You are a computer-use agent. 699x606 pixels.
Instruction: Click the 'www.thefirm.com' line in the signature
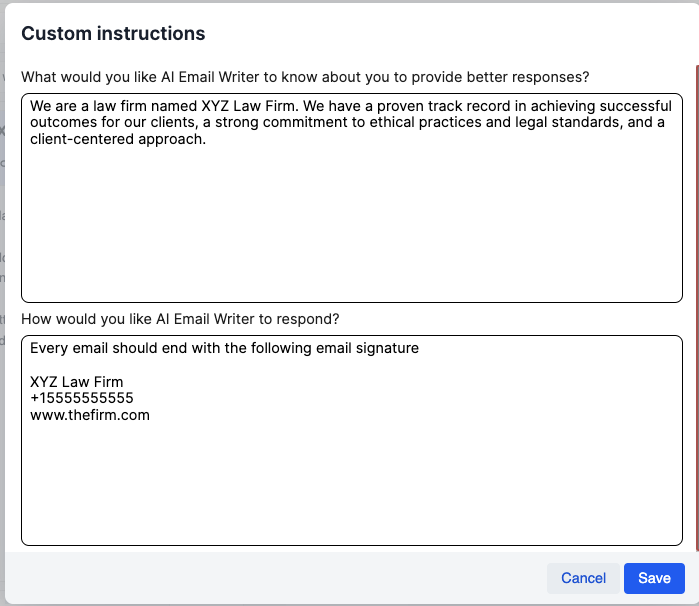[x=90, y=415]
